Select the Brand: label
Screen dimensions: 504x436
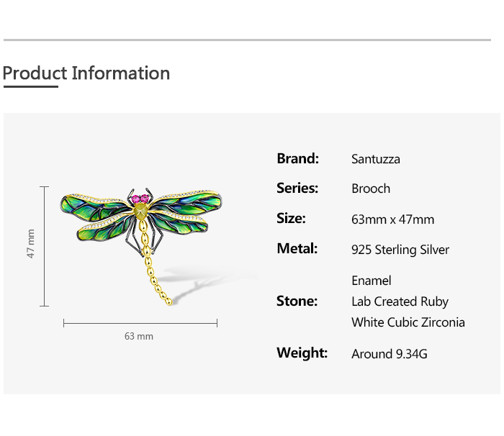pos(297,158)
